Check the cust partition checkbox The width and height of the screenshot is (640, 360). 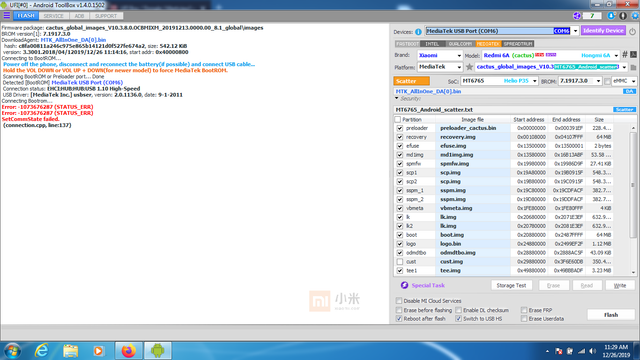pyautogui.click(x=400, y=262)
